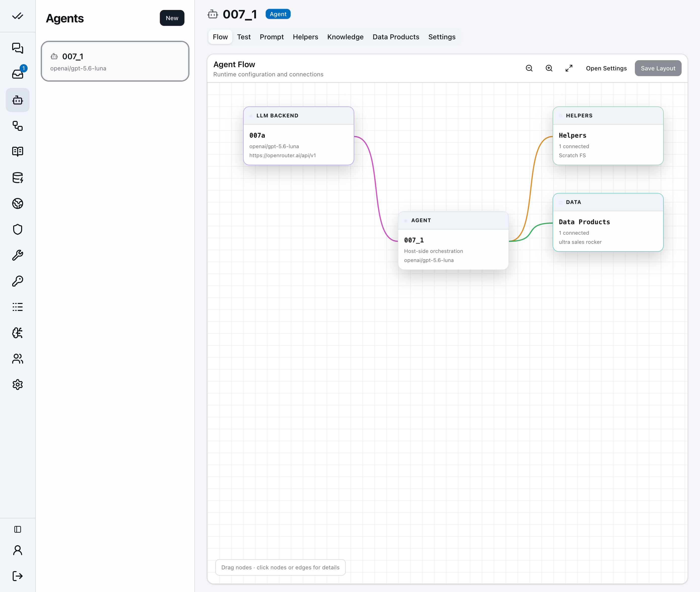Expand the flow canvas to fullscreen
The height and width of the screenshot is (592, 700).
[569, 68]
